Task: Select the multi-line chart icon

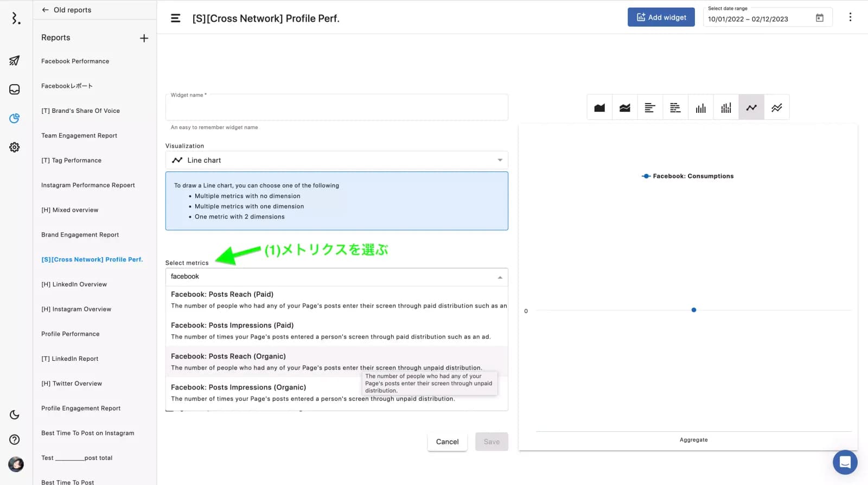Action: pyautogui.click(x=777, y=107)
